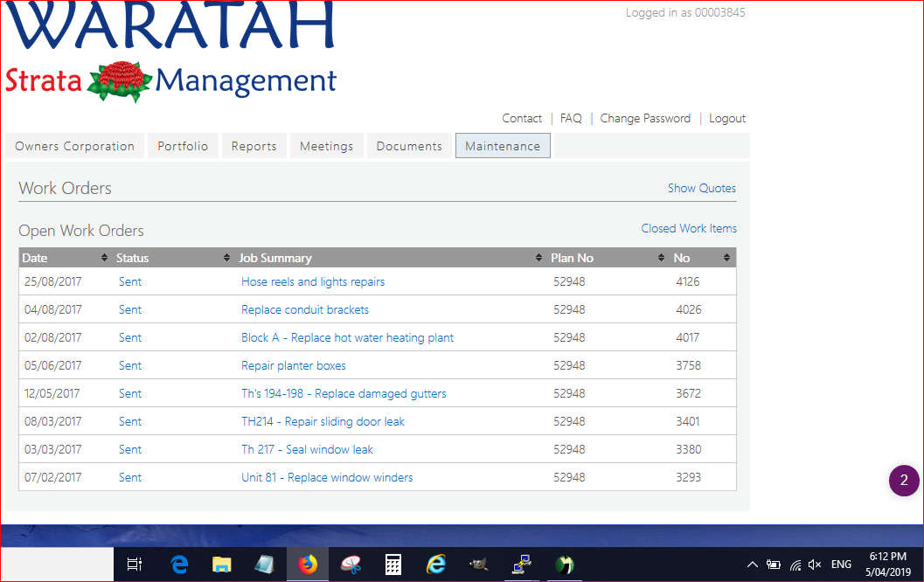Sort by Status using its sort arrows
Image resolution: width=924 pixels, height=582 pixels.
point(227,258)
